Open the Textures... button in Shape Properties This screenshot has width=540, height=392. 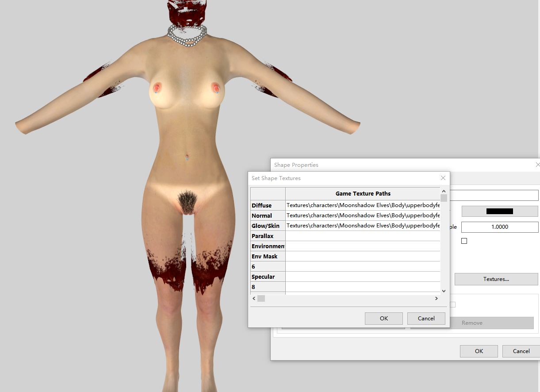coord(496,279)
